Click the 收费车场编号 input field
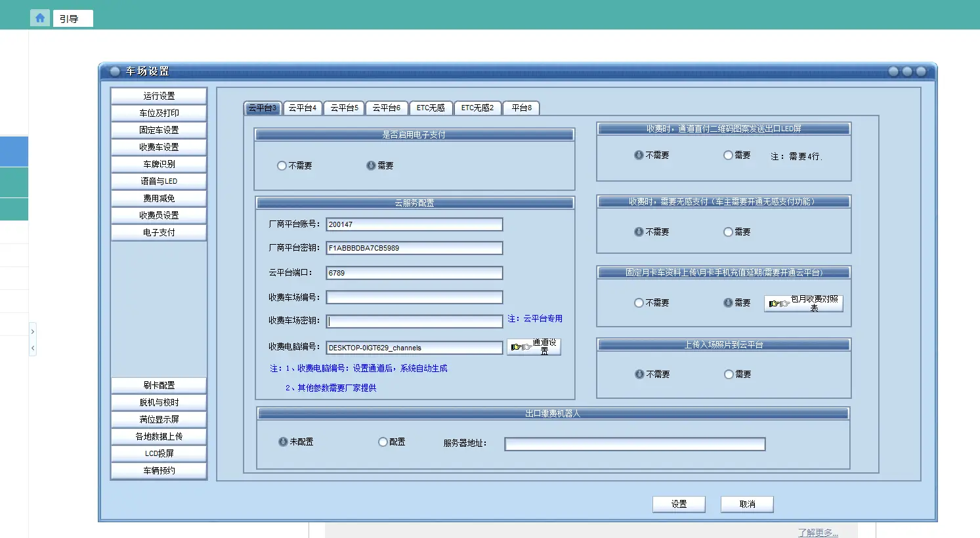The image size is (980, 538). [x=414, y=297]
